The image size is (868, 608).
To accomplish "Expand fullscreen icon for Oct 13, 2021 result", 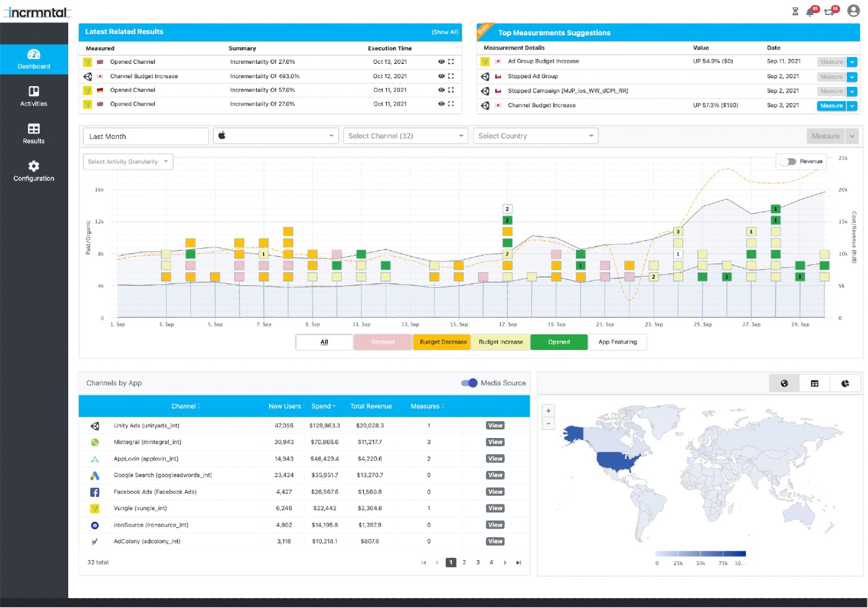I will coord(451,62).
